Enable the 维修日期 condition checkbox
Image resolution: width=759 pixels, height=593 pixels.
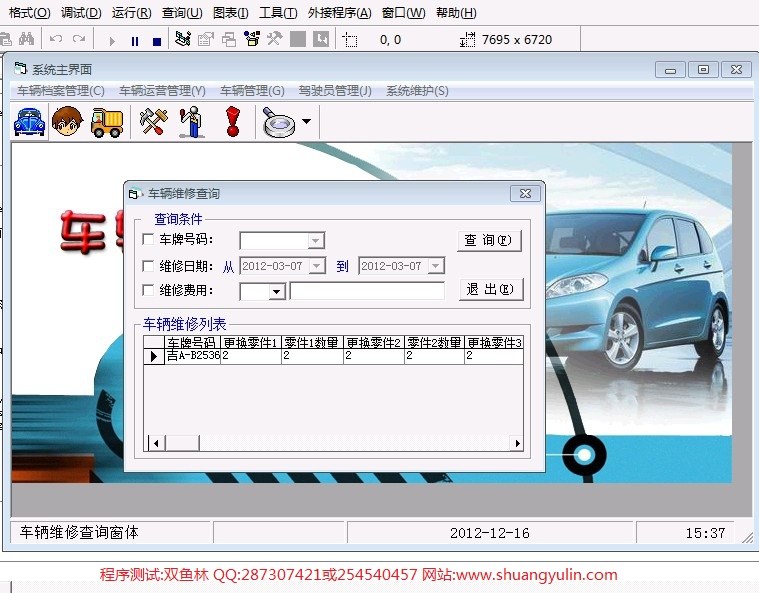pos(148,266)
